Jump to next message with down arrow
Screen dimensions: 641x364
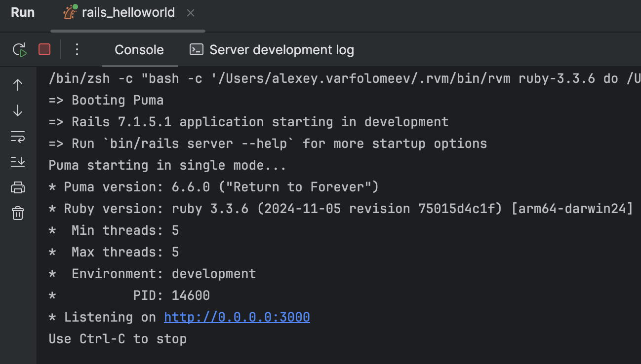18,110
